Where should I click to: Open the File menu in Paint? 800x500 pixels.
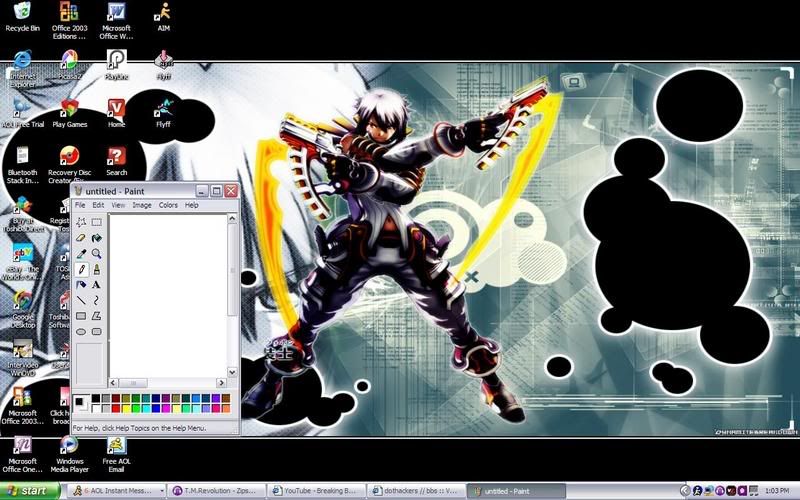[80, 205]
